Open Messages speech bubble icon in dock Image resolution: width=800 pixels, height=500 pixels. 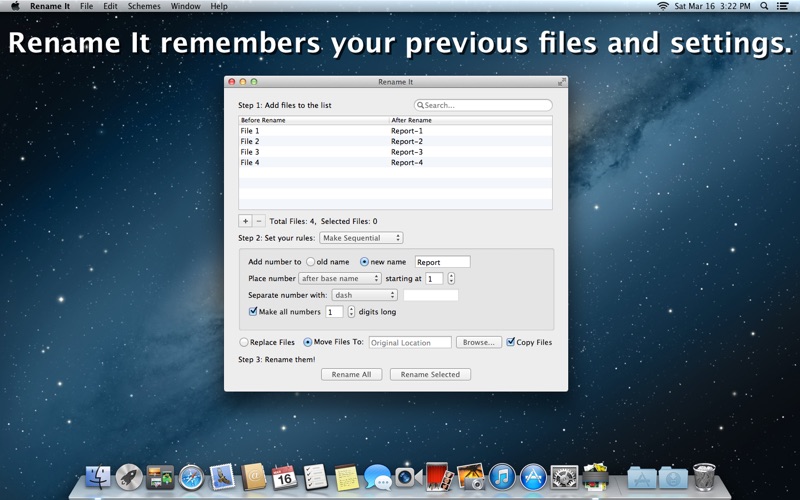coord(378,479)
